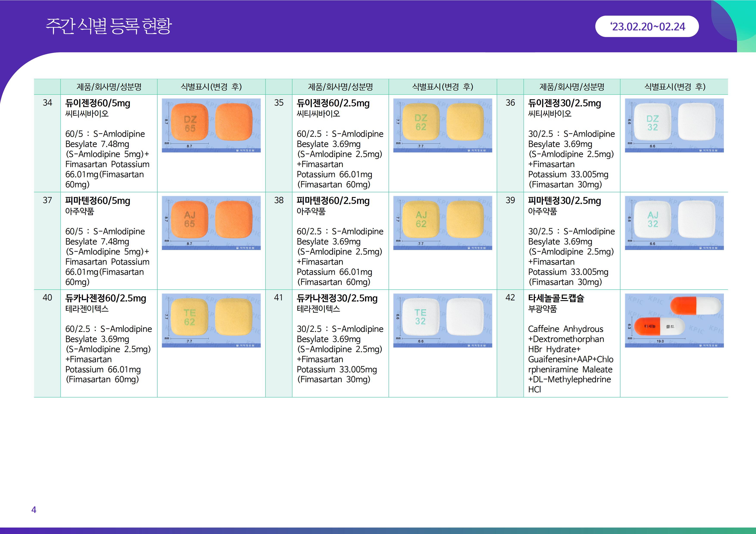Click product name 듀카나젠정30/2.5mg
Screen dimensions: 756x534
coord(337,298)
